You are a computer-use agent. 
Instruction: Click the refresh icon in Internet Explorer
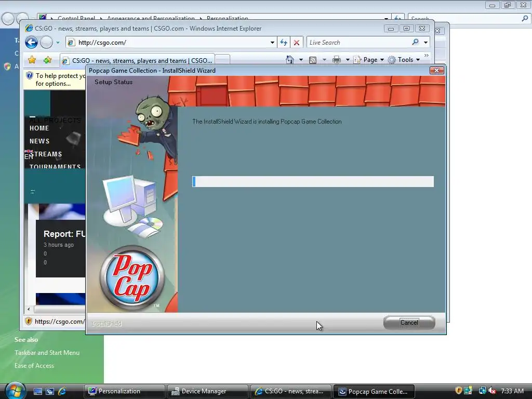click(x=284, y=43)
